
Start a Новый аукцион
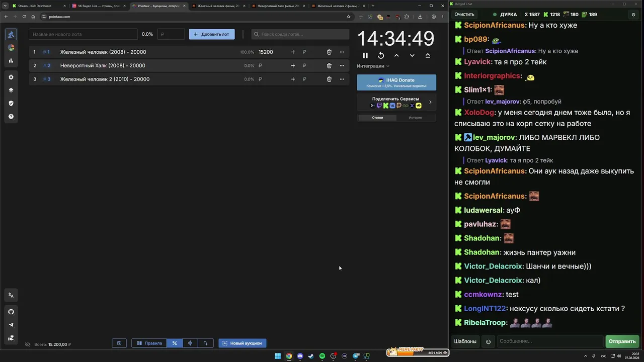[x=242, y=343]
